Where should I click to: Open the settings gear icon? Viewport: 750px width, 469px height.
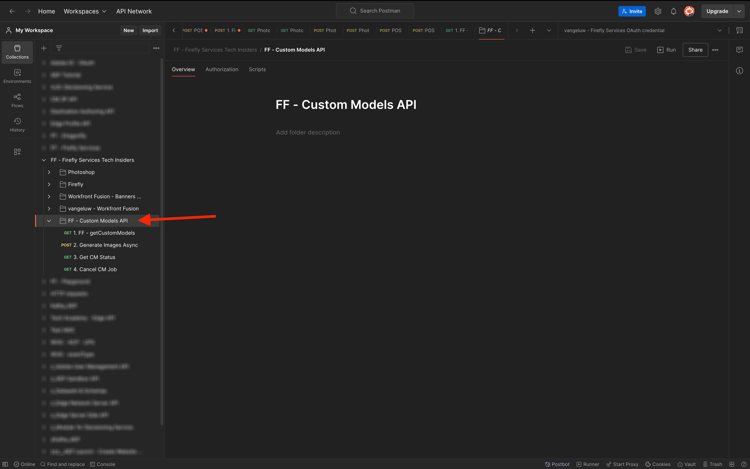coord(658,11)
